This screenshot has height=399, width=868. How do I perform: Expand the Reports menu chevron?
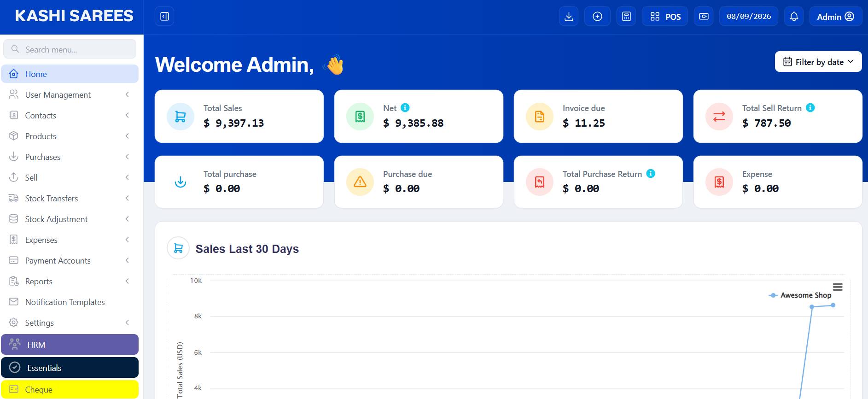pyautogui.click(x=127, y=281)
